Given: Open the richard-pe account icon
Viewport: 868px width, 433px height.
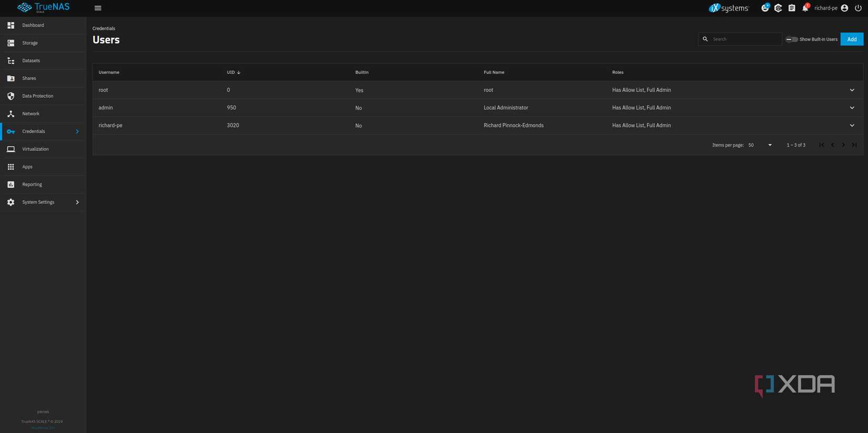Looking at the screenshot, I should pyautogui.click(x=844, y=8).
